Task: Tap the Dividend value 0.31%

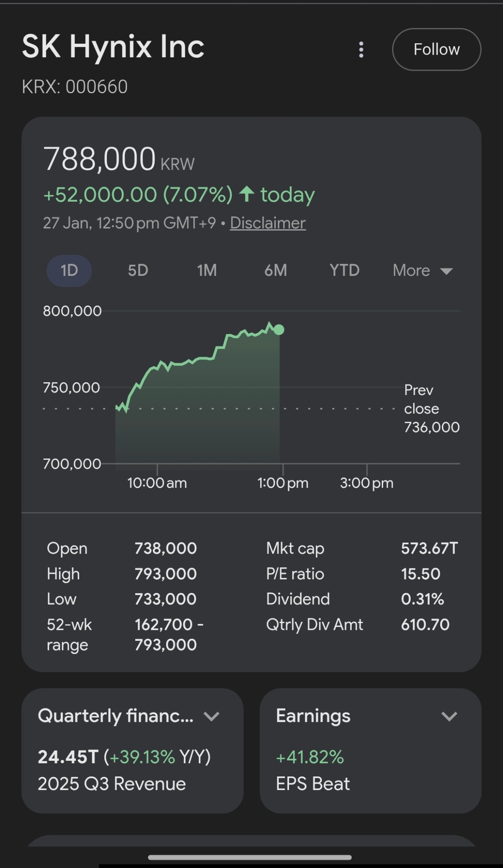Action: tap(422, 599)
